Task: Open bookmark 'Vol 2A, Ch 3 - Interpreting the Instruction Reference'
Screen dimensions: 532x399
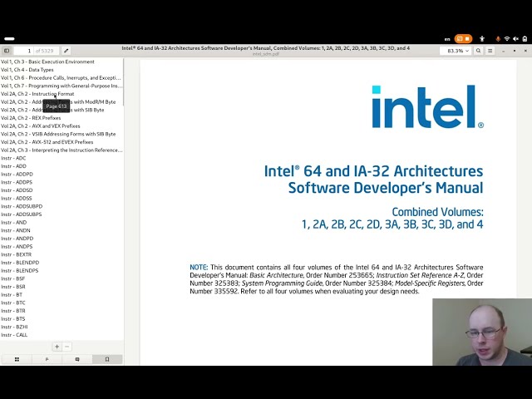Action: pos(62,150)
